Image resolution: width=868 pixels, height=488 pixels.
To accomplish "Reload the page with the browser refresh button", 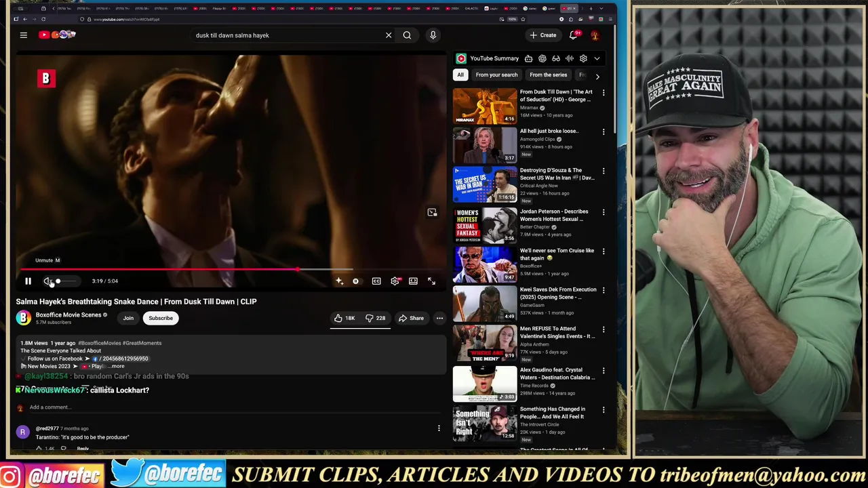I will (43, 19).
